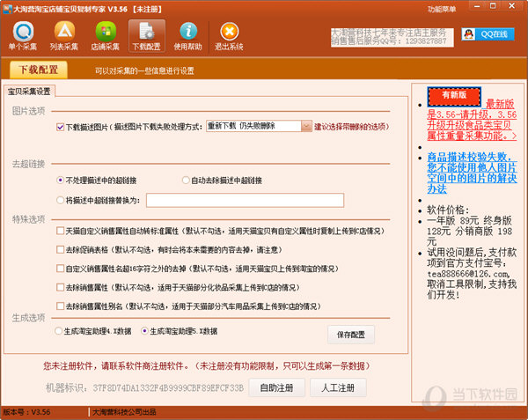Click the unregistered software warning text

pos(206,365)
